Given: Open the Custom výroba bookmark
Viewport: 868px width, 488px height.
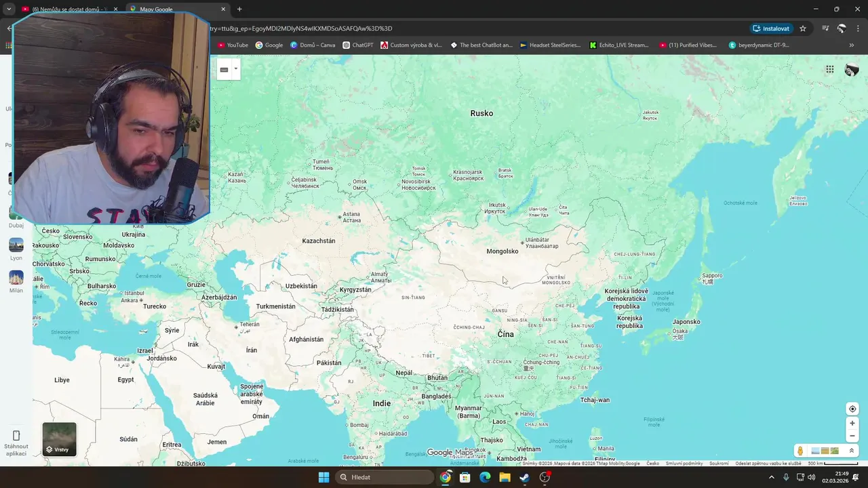Looking at the screenshot, I should [x=411, y=45].
